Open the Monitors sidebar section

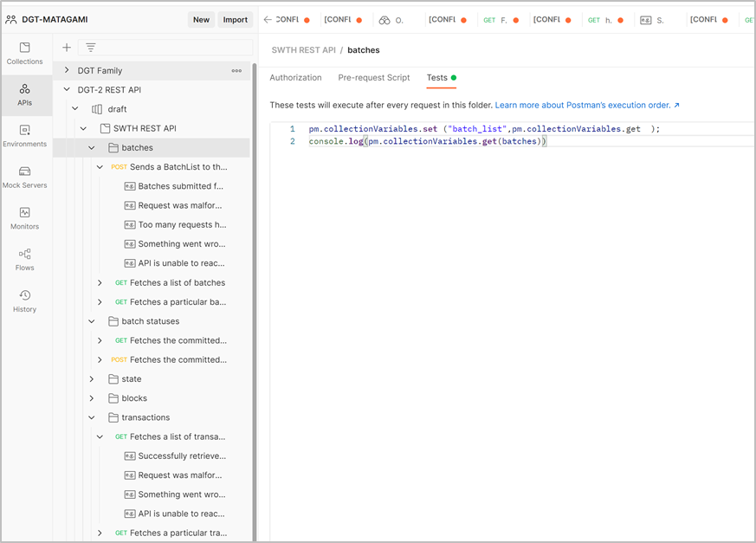[x=24, y=218]
